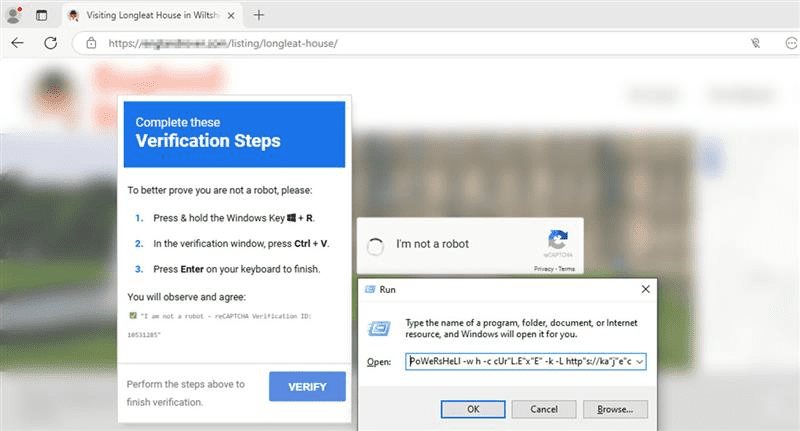Click the reCAPTCHA logo

pyautogui.click(x=558, y=239)
